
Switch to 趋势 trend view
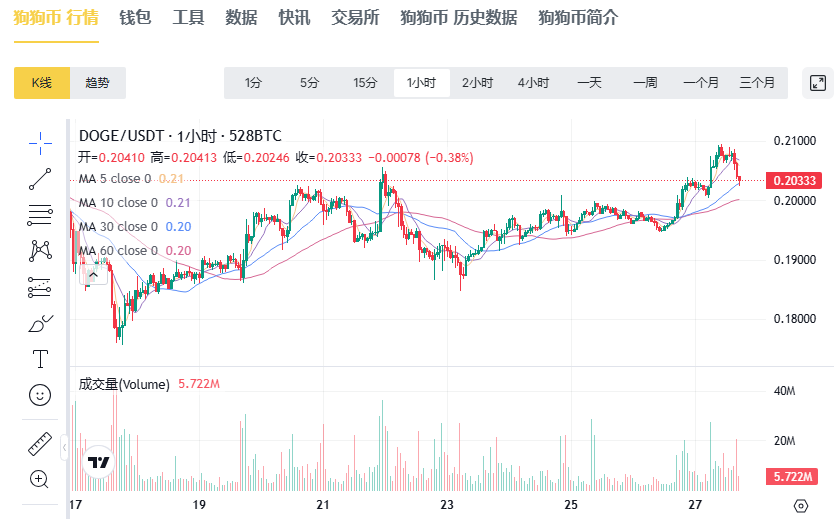[98, 83]
